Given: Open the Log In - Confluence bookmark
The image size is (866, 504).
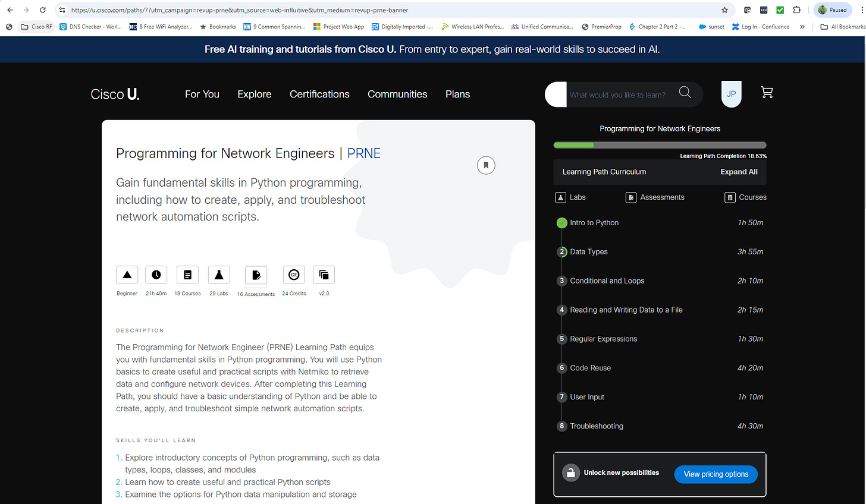Looking at the screenshot, I should pyautogui.click(x=761, y=27).
